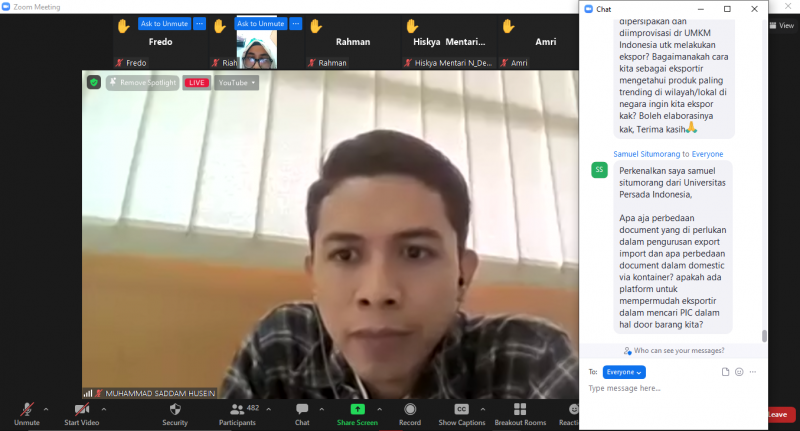Toggle the Chat panel from toolbar

pos(302,414)
